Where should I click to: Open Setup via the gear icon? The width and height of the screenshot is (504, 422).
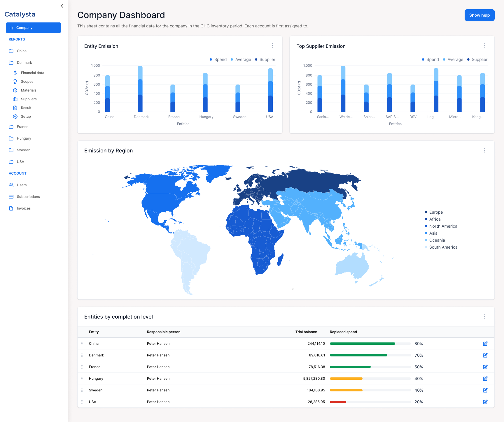pos(15,117)
